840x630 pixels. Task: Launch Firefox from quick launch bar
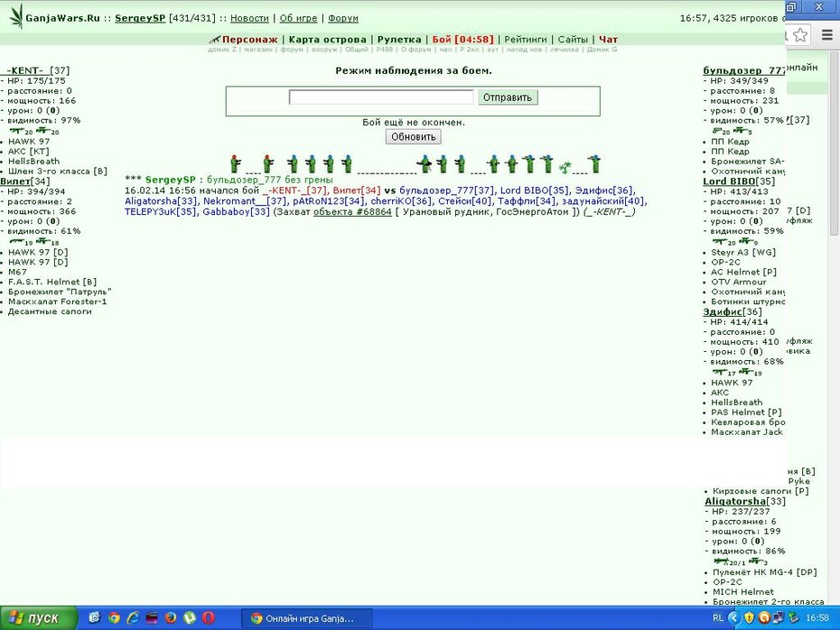(x=171, y=617)
